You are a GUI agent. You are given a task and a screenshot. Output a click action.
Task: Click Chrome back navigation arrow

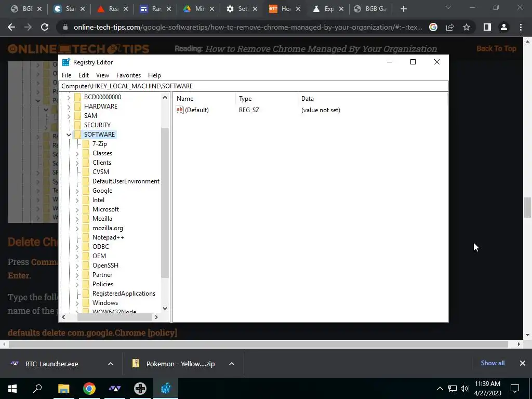pos(11,27)
